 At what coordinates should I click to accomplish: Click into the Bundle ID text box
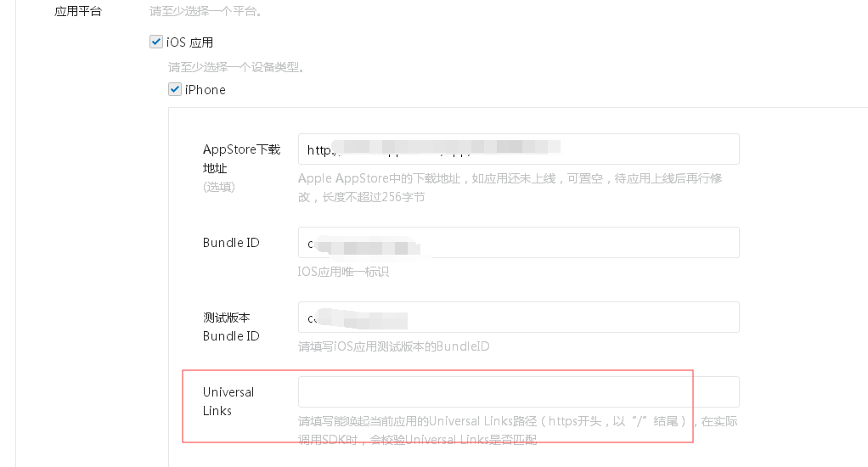519,242
